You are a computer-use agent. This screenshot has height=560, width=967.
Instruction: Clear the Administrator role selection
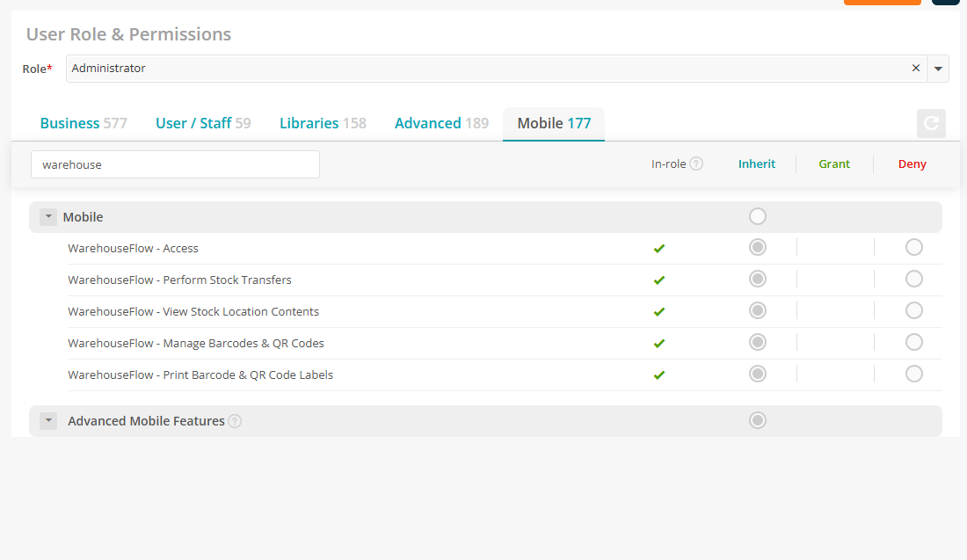click(916, 68)
